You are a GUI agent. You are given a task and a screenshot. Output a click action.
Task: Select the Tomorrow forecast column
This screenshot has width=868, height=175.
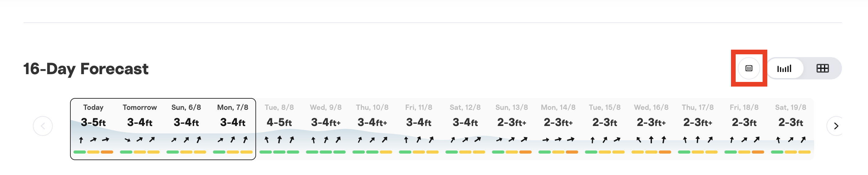pyautogui.click(x=140, y=129)
